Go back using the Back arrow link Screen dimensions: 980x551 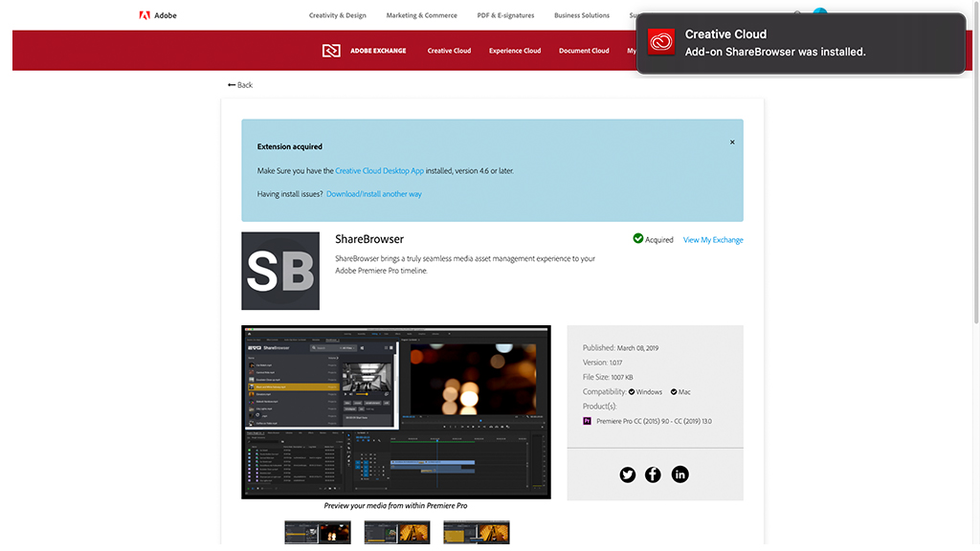pos(240,85)
